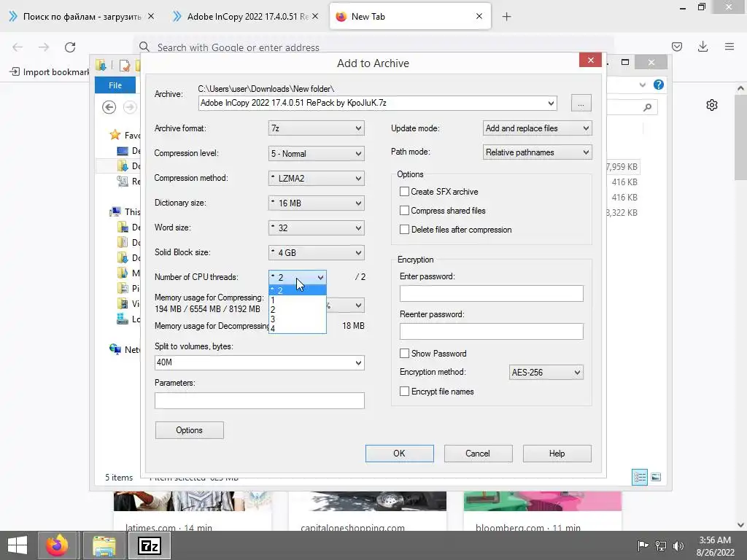Save to Pocket icon in Firefox
The image size is (747, 560).
click(x=677, y=47)
